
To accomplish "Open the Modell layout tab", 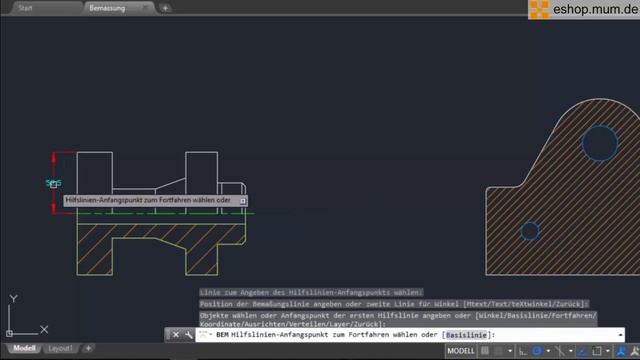I will [x=24, y=348].
